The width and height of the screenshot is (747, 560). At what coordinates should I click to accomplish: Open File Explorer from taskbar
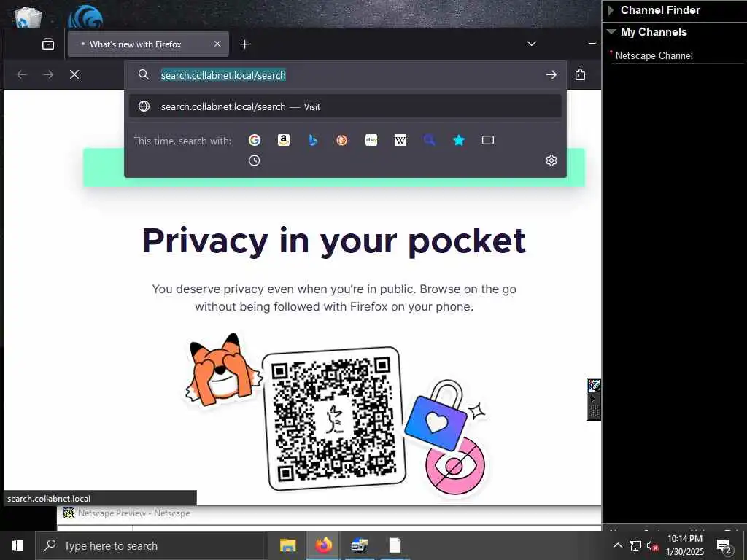(x=287, y=545)
